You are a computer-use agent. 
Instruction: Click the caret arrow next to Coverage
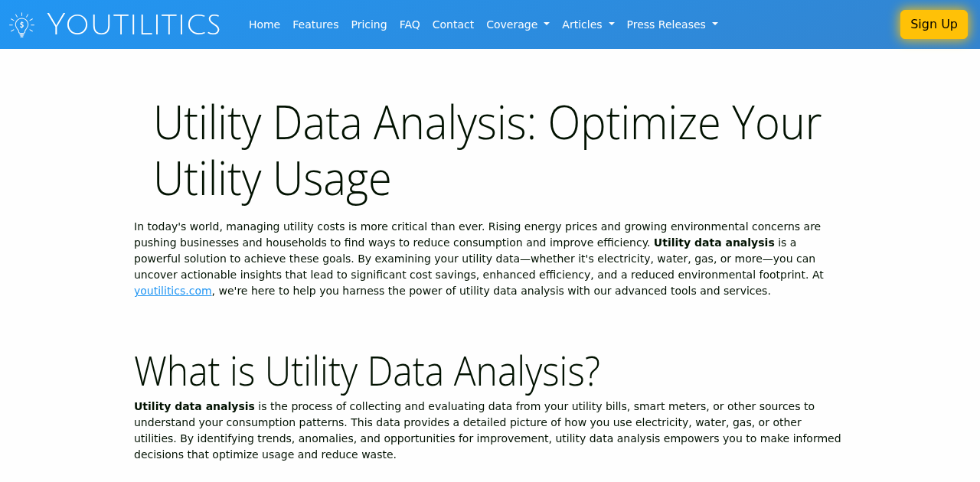[546, 24]
